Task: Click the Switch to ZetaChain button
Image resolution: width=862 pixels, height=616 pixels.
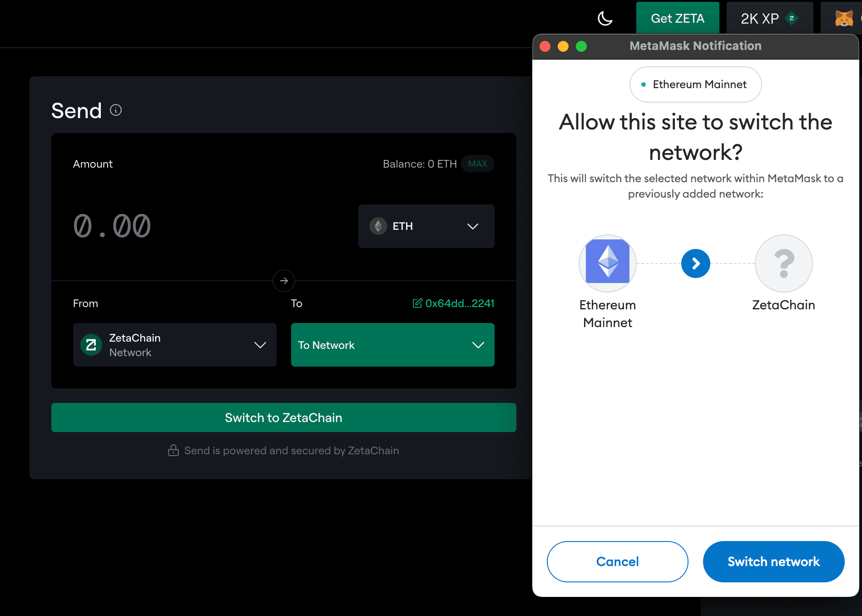Action: coord(283,417)
